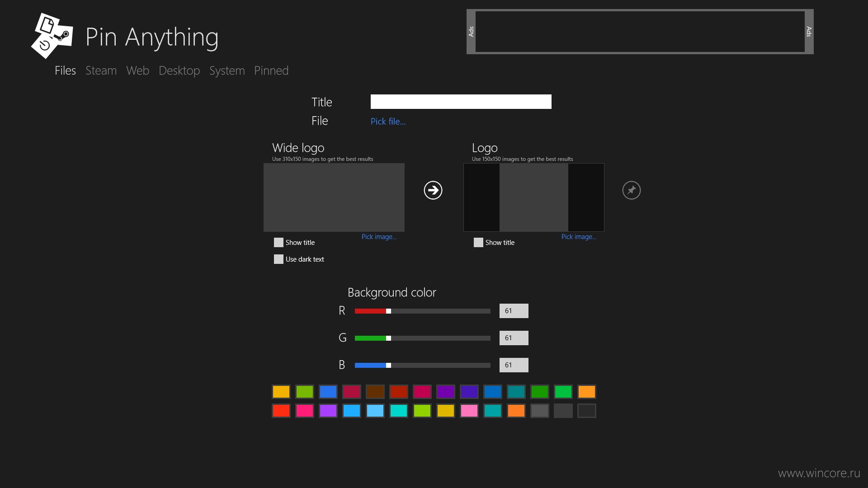The height and width of the screenshot is (488, 868).
Task: Select the near-black swatch ending bottom row
Action: click(587, 411)
